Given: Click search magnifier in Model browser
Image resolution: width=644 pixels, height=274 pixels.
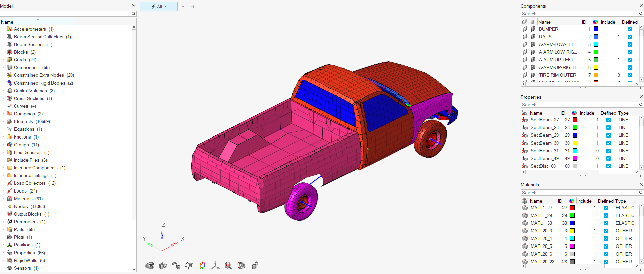Looking at the screenshot, I should tap(133, 14).
